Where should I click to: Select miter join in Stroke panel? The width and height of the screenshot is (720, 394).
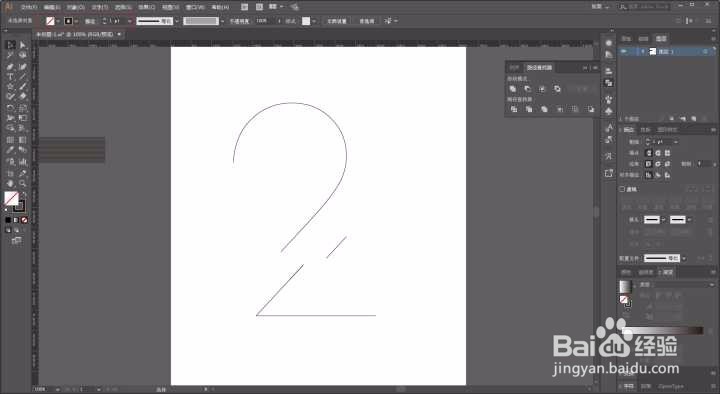pos(649,163)
